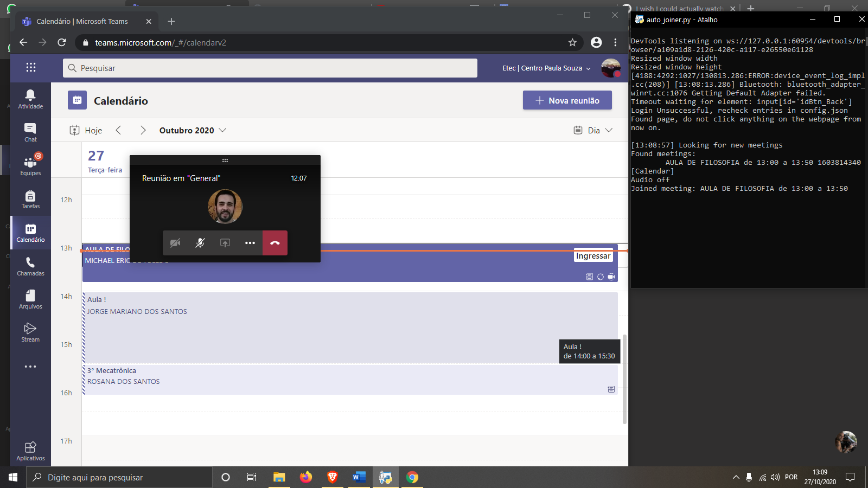Click the Pesquisar search field
The height and width of the screenshot is (488, 868).
pos(270,68)
